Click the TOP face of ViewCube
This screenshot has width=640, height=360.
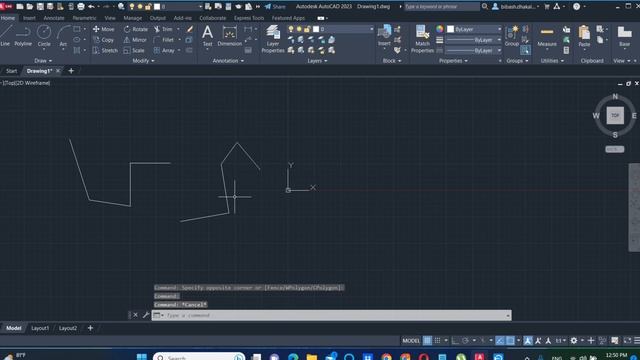615,116
